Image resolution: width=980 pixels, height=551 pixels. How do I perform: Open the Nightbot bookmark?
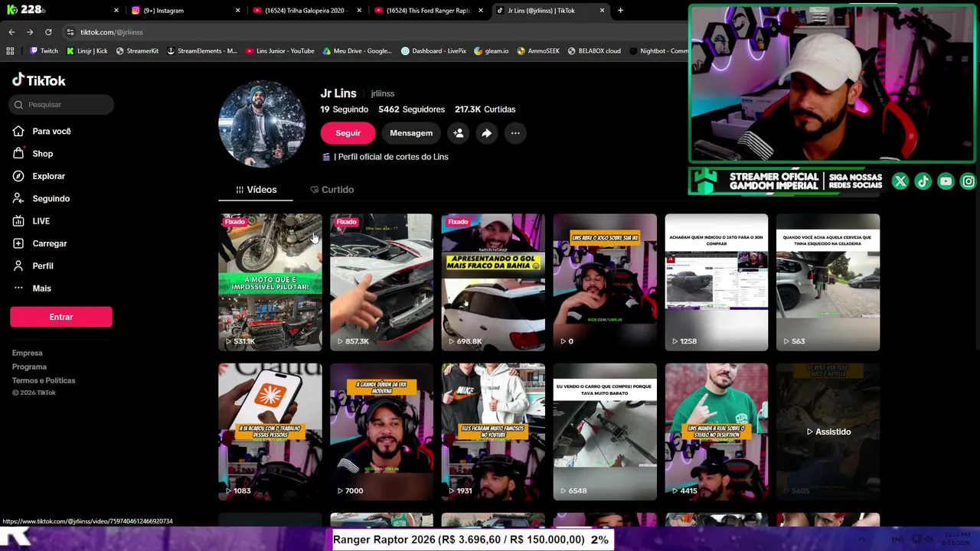click(x=658, y=51)
